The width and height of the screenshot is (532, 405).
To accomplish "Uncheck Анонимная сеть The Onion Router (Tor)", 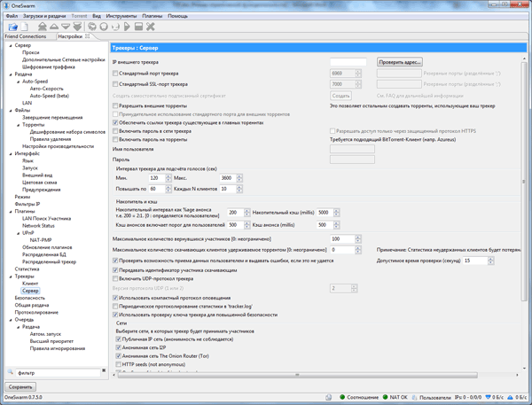I will tap(119, 356).
